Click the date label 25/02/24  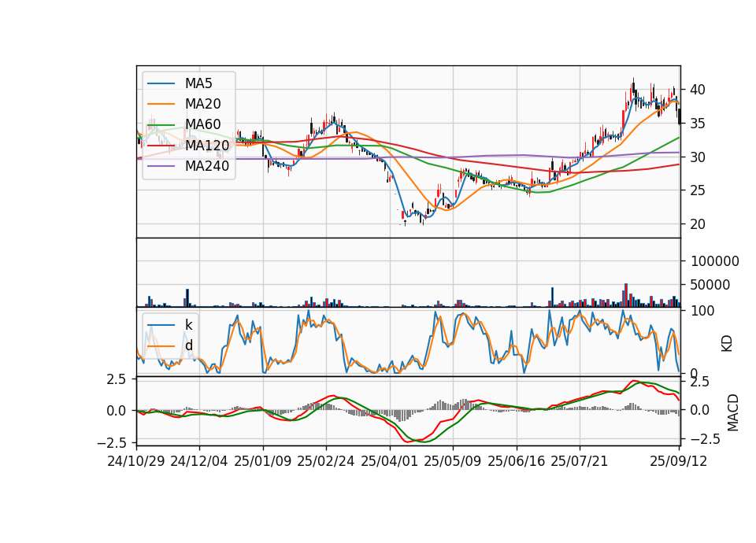(x=326, y=461)
